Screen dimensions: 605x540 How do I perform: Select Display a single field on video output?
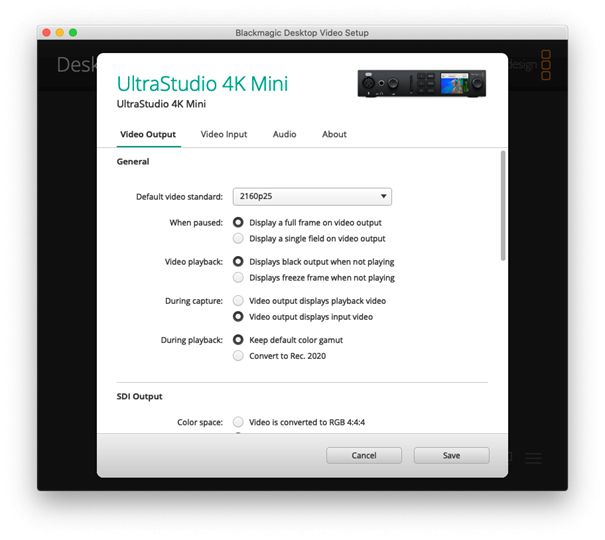(238, 238)
